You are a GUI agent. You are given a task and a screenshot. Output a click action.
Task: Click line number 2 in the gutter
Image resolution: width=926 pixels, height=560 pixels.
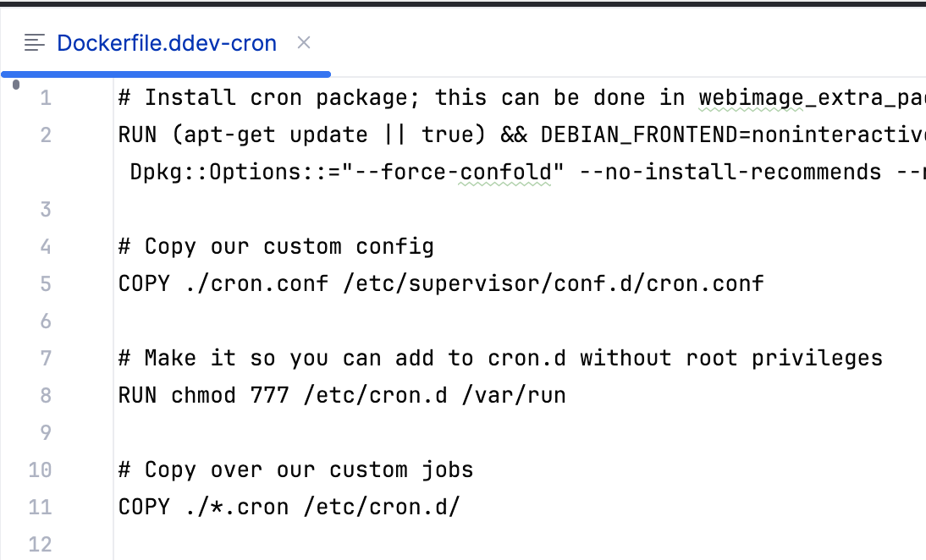pos(46,135)
